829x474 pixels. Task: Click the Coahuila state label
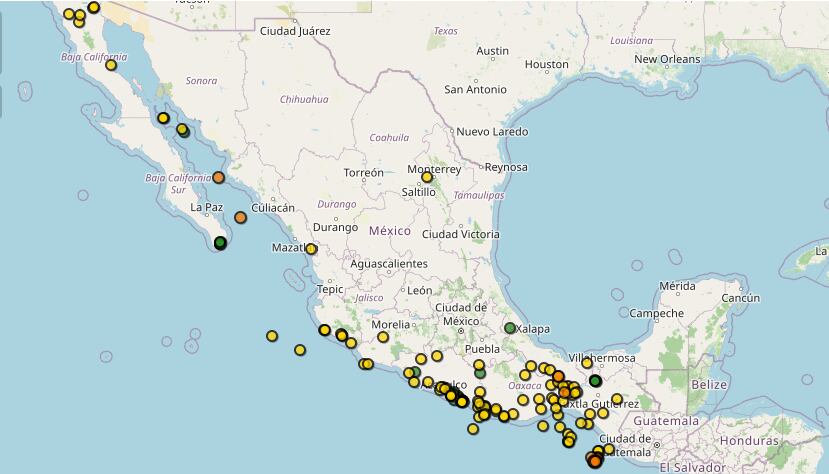389,137
